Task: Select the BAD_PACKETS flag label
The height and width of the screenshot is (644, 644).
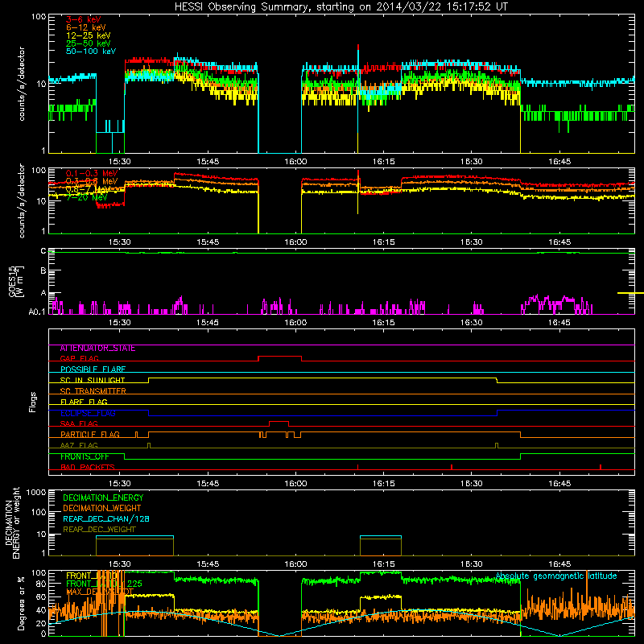Action: coord(88,468)
